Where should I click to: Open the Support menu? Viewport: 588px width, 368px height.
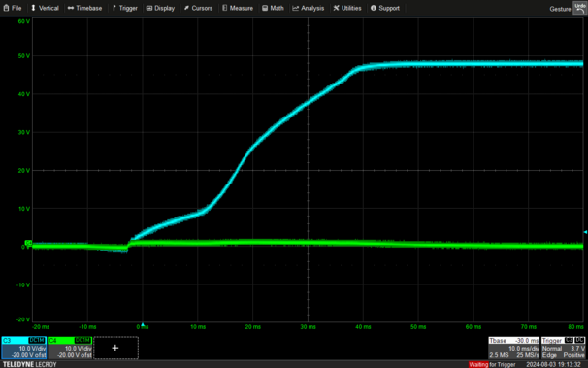[385, 8]
